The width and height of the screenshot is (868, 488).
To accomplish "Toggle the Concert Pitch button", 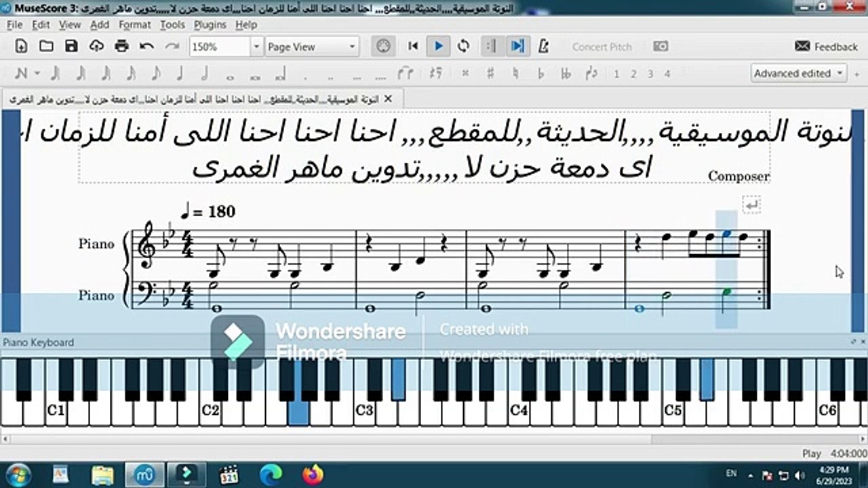I will tap(601, 47).
